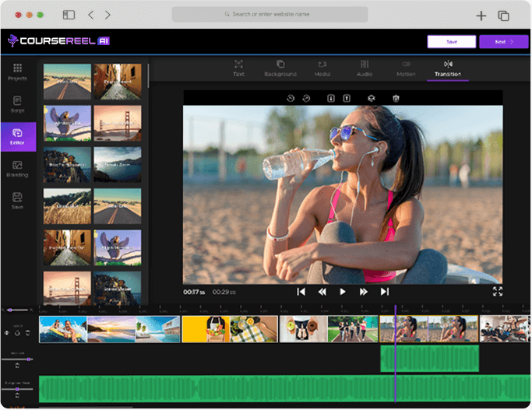532x410 pixels.
Task: Click the layers stack icon above preview
Action: (371, 98)
